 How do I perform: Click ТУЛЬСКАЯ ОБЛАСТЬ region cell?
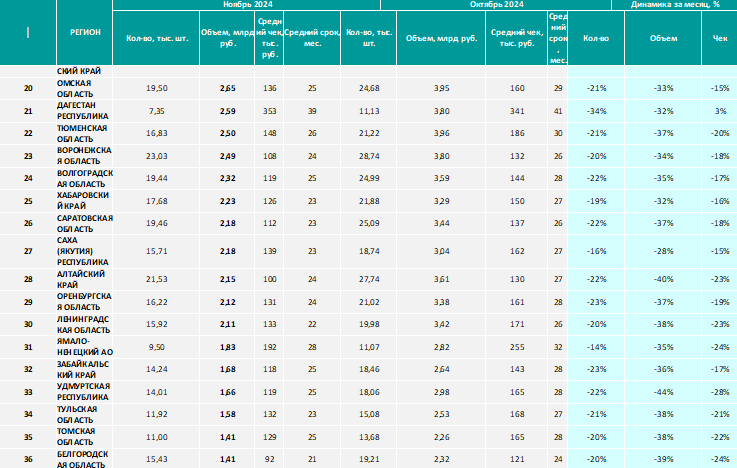point(85,414)
